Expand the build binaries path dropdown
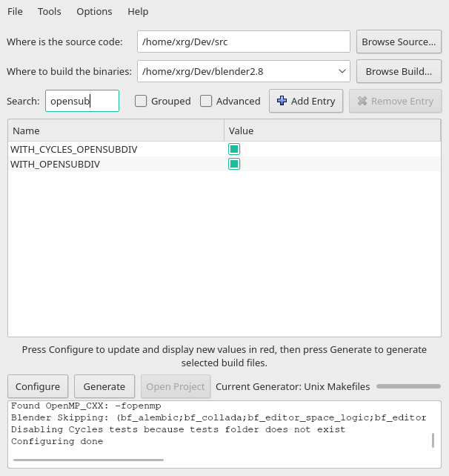This screenshot has height=476, width=449. [x=342, y=71]
